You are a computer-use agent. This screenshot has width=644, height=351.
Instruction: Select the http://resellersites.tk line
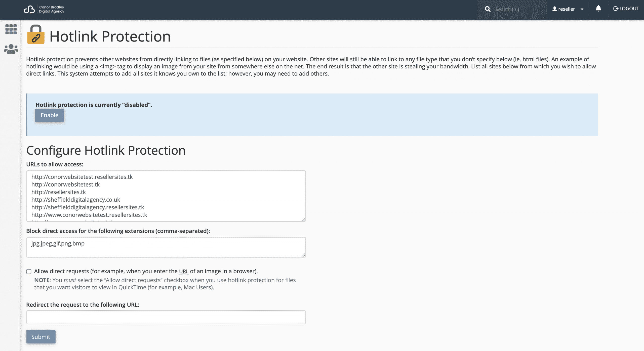(x=59, y=192)
